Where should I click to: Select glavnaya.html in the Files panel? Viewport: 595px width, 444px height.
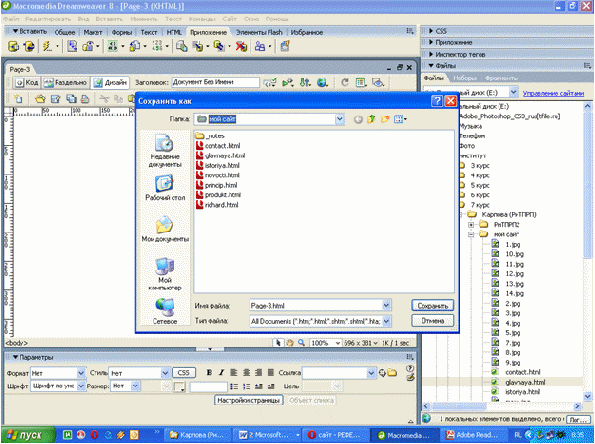[x=525, y=383]
